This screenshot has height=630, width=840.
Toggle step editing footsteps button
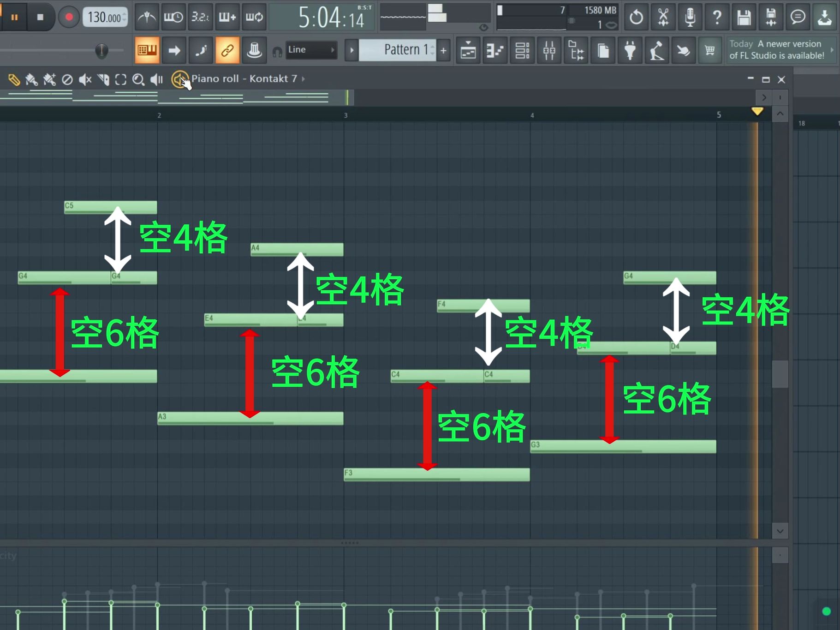201,50
